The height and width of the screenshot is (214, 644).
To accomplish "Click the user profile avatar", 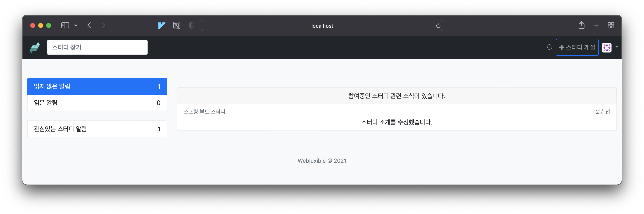I will pos(607,47).
